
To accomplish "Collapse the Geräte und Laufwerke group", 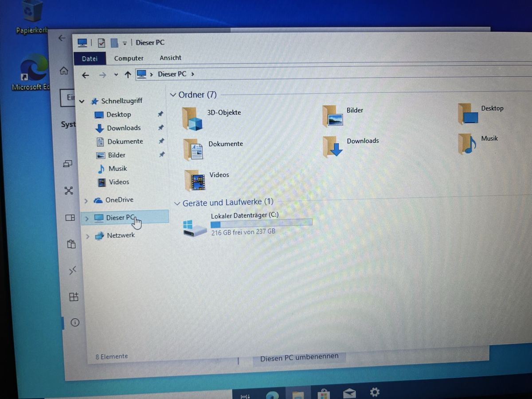I will tap(177, 203).
